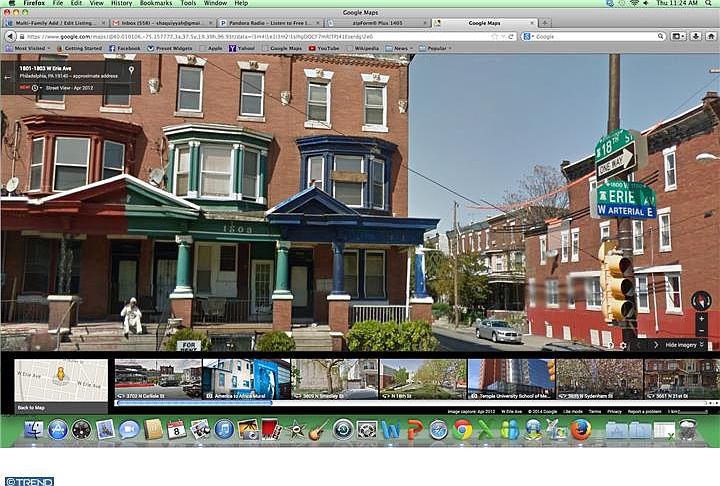720x486 pixels.
Task: Open Facebook bookmark
Action: [124, 48]
